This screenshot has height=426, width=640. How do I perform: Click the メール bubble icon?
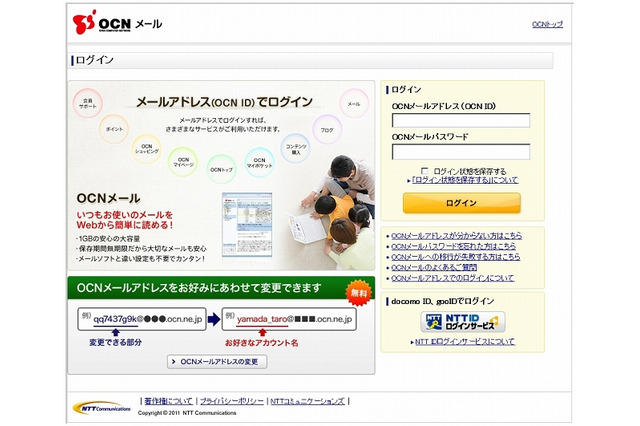tap(354, 104)
